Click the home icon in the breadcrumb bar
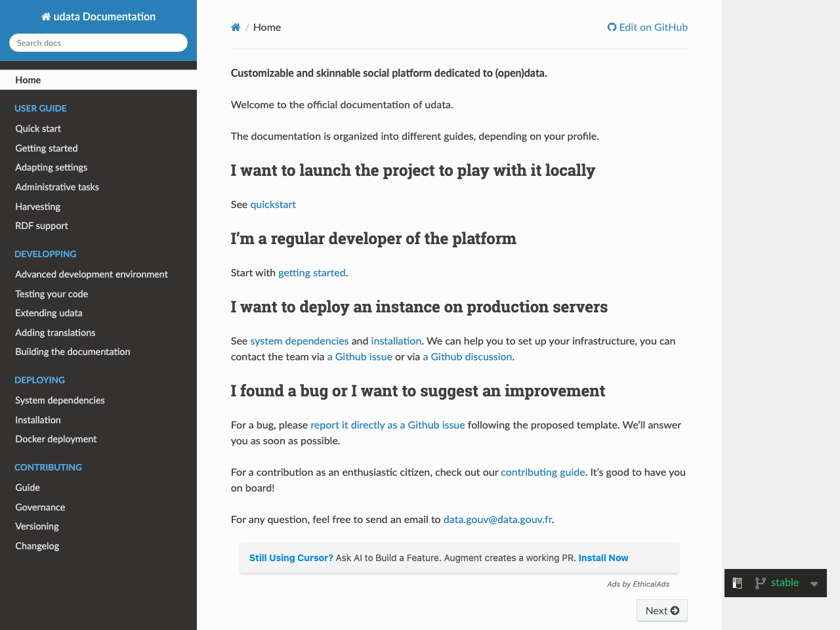The height and width of the screenshot is (630, 840). pyautogui.click(x=236, y=27)
